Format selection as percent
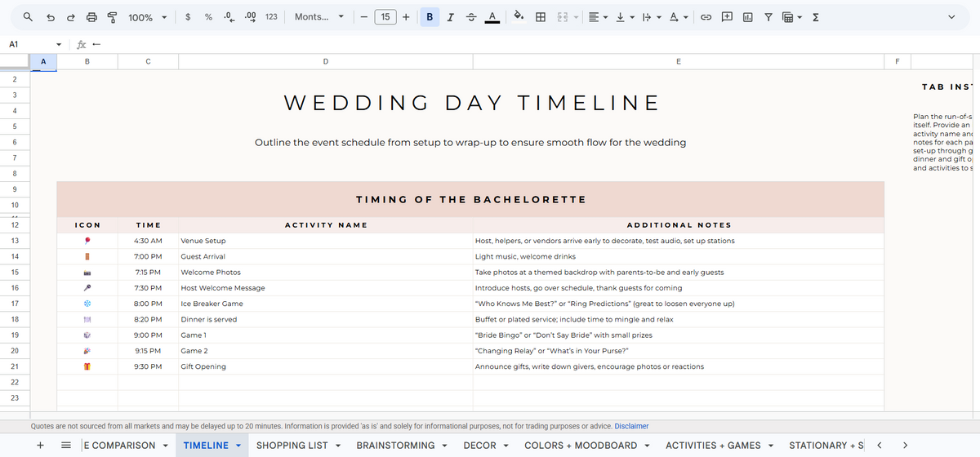This screenshot has width=980, height=457. [208, 16]
